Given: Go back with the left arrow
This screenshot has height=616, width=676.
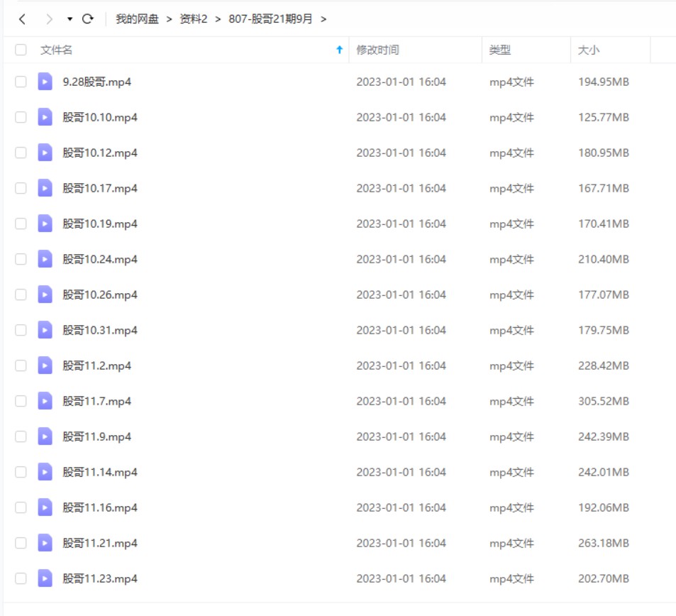Looking at the screenshot, I should [x=23, y=19].
